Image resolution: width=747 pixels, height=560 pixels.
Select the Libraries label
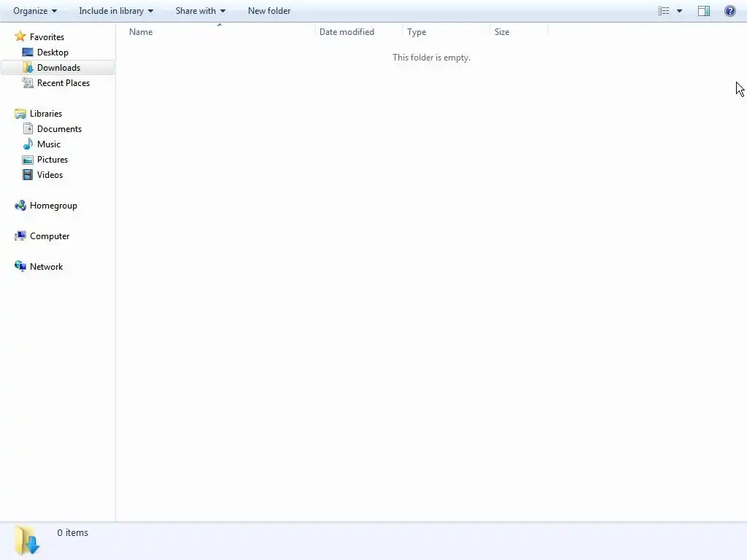tap(46, 113)
